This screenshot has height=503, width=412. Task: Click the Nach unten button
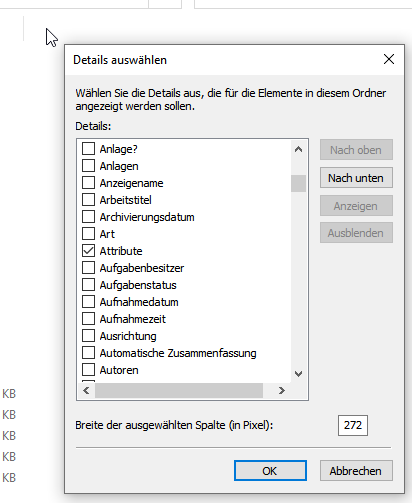click(x=356, y=178)
